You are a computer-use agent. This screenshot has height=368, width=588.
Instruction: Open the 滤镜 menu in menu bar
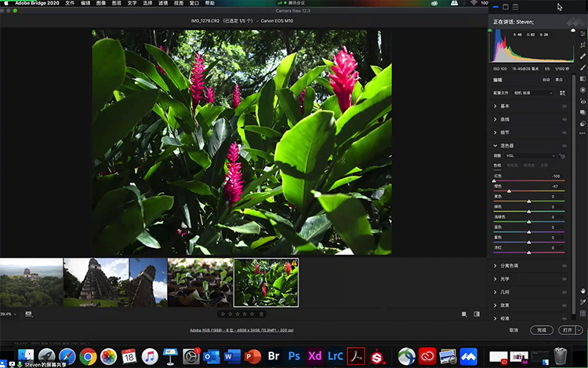pyautogui.click(x=162, y=4)
